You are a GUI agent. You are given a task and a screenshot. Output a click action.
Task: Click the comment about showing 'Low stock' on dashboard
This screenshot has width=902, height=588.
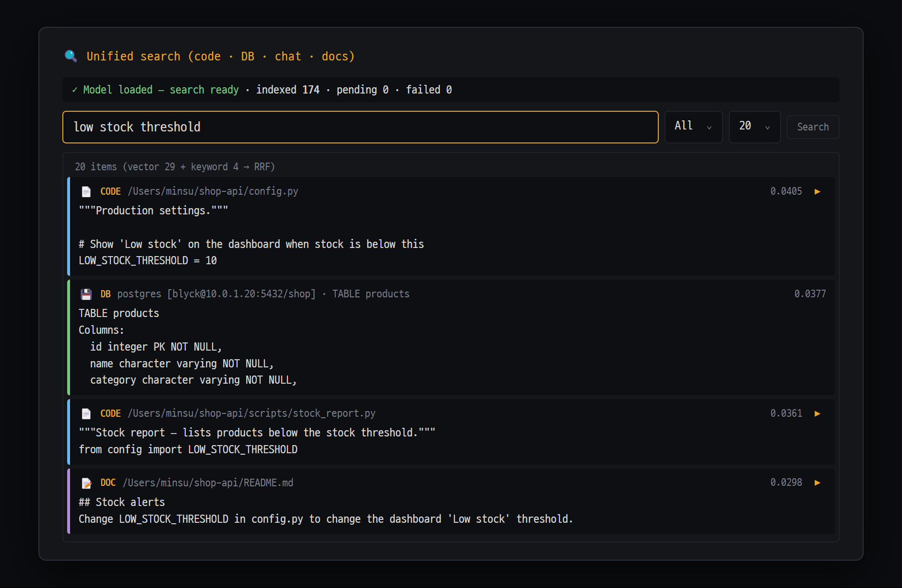click(251, 244)
